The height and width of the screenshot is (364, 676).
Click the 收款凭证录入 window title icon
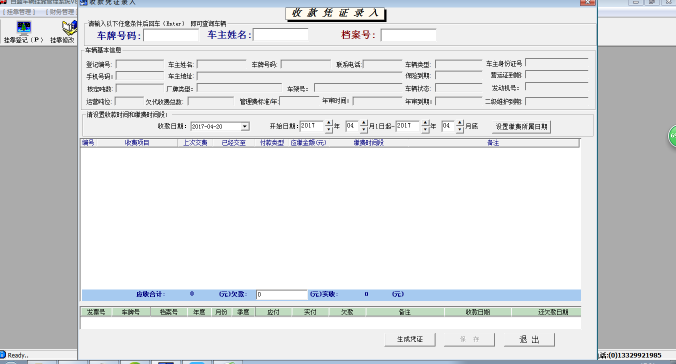[84, 2]
